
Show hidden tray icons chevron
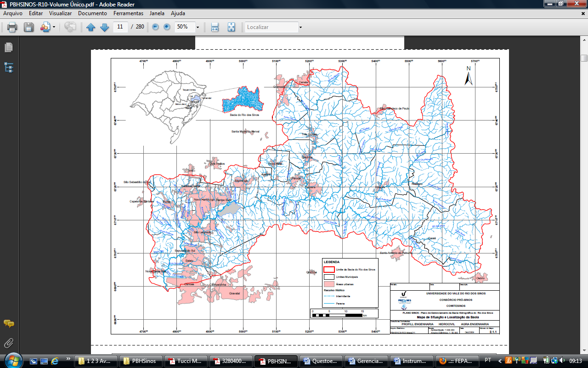pyautogui.click(x=501, y=361)
